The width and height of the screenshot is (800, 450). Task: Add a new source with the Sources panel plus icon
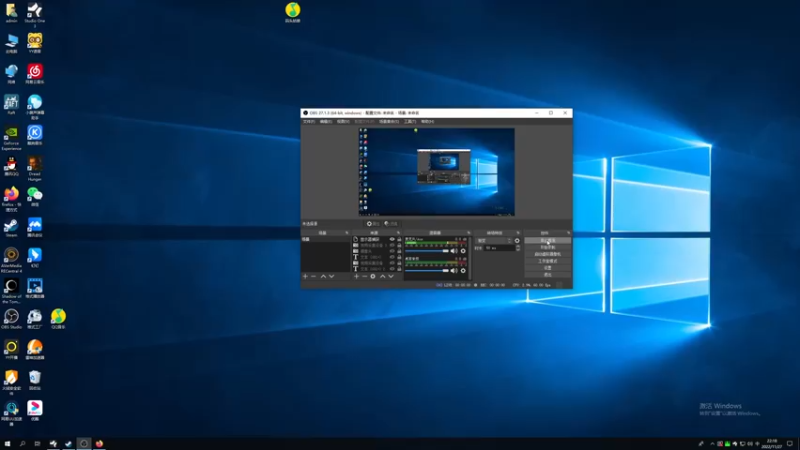[x=356, y=276]
